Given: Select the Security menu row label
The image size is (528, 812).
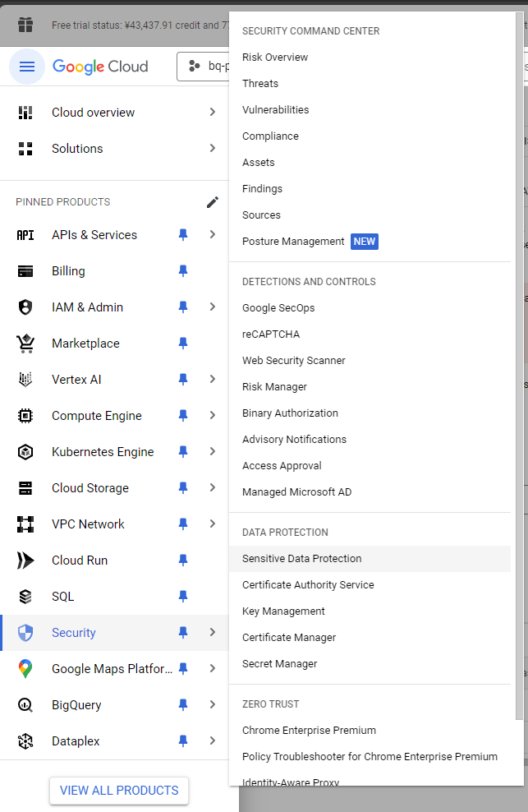Looking at the screenshot, I should (x=74, y=633).
